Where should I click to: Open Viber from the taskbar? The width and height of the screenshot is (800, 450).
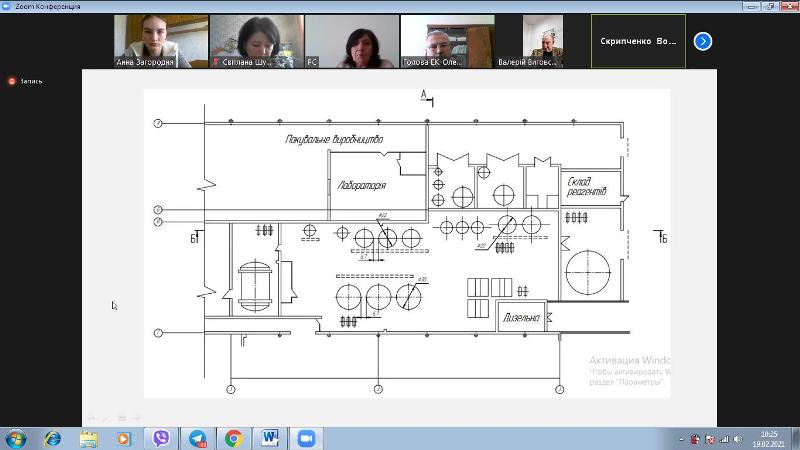click(x=161, y=438)
